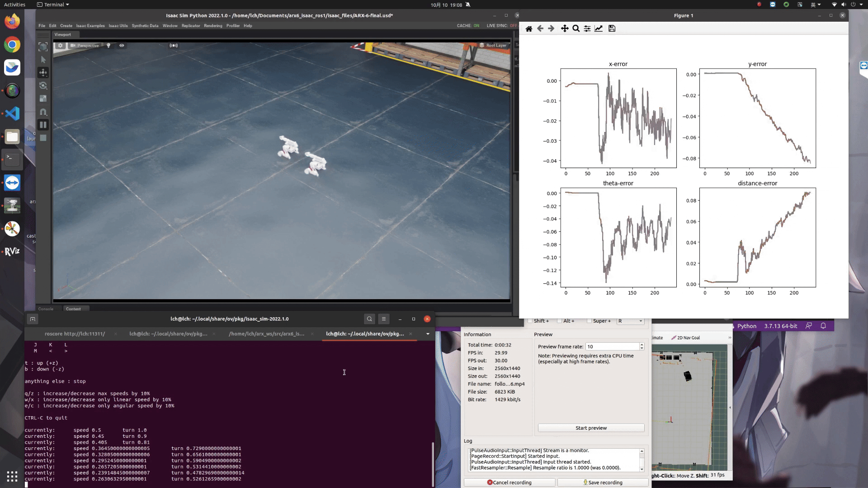868x488 pixels.
Task: Open the File menu in Isaac Sim
Action: tap(42, 26)
